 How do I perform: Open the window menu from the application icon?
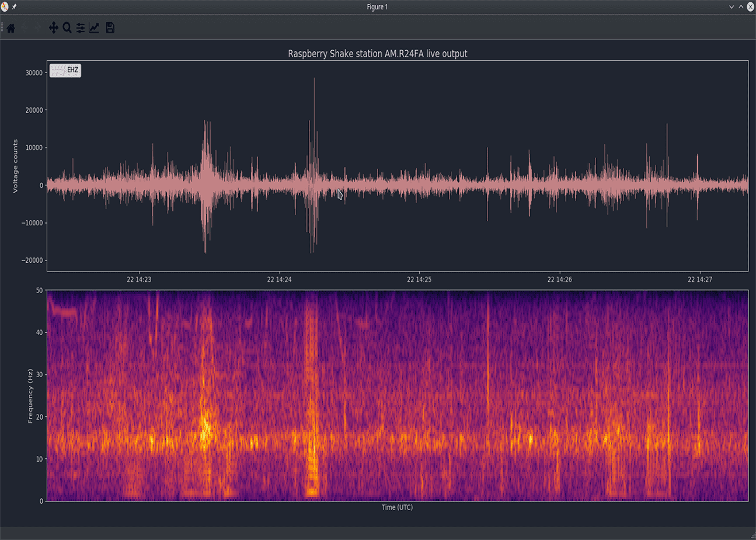pyautogui.click(x=5, y=7)
